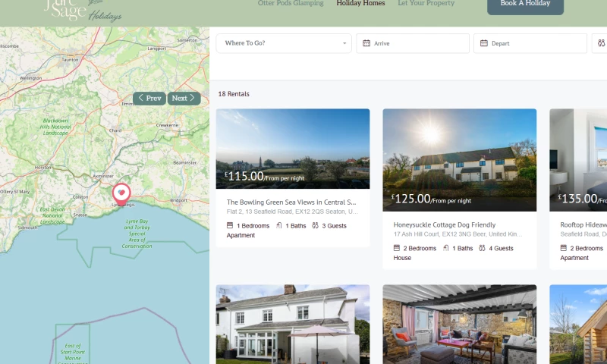Click the 18 Rentals count text

(x=234, y=94)
